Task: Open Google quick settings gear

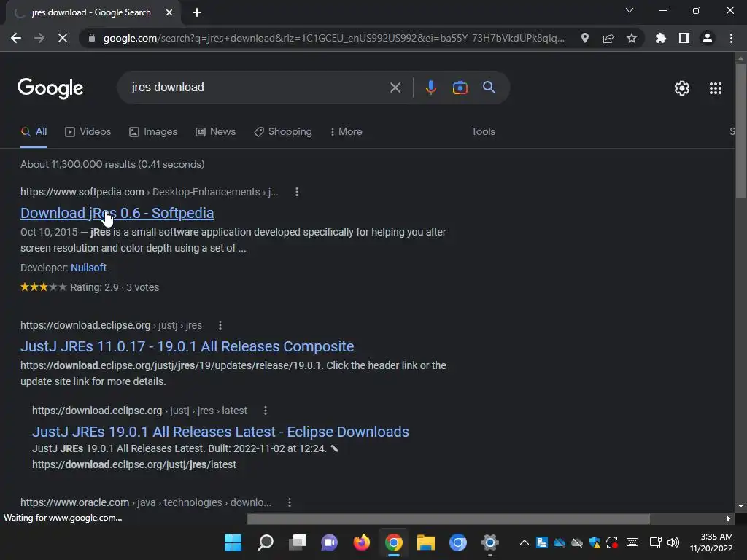Action: pos(682,88)
